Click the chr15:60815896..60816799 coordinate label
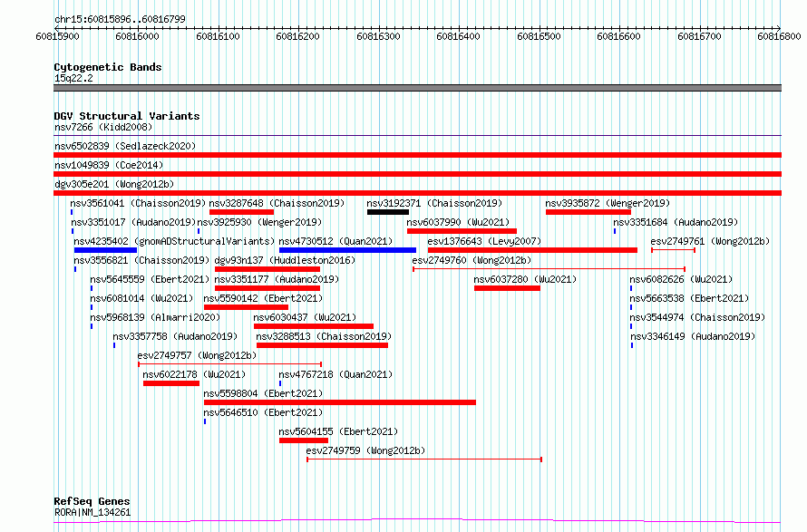 coord(120,19)
